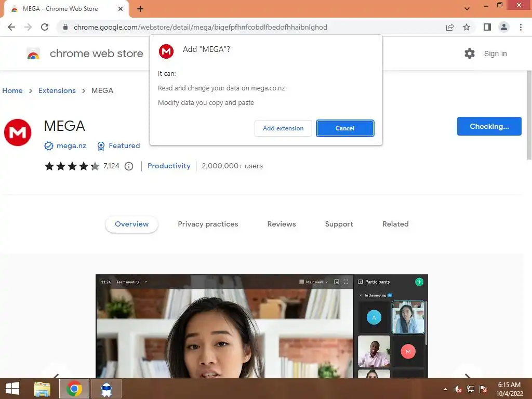Click the browser forward arrow
The image size is (532, 399).
point(28,27)
